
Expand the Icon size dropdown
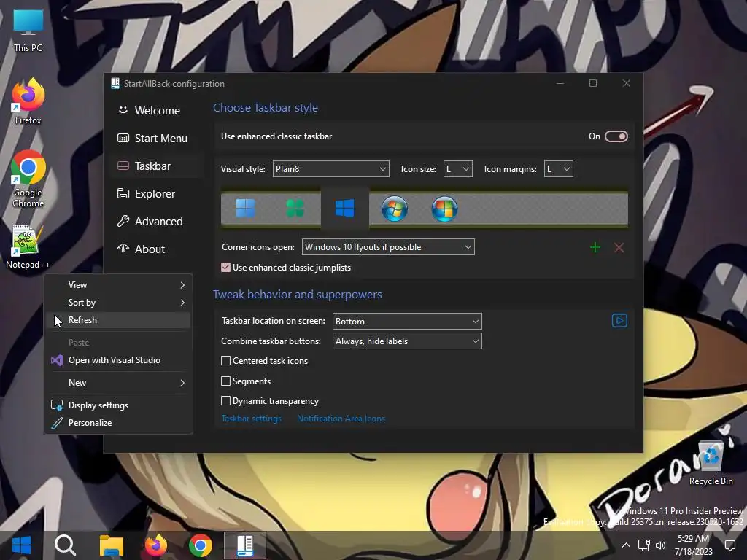(458, 169)
